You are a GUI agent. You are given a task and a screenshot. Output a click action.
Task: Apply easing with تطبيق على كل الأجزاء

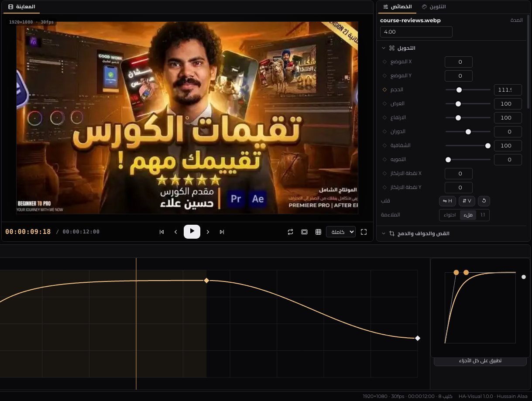point(480,361)
